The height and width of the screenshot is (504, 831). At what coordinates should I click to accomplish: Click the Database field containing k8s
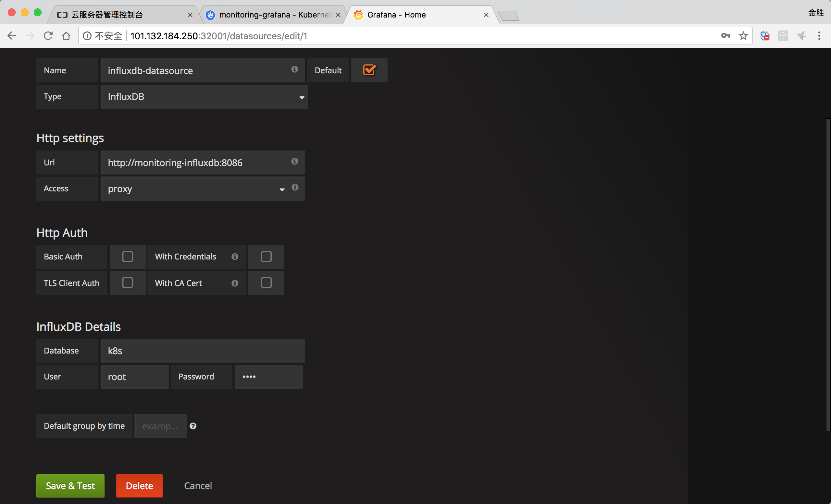pos(203,351)
